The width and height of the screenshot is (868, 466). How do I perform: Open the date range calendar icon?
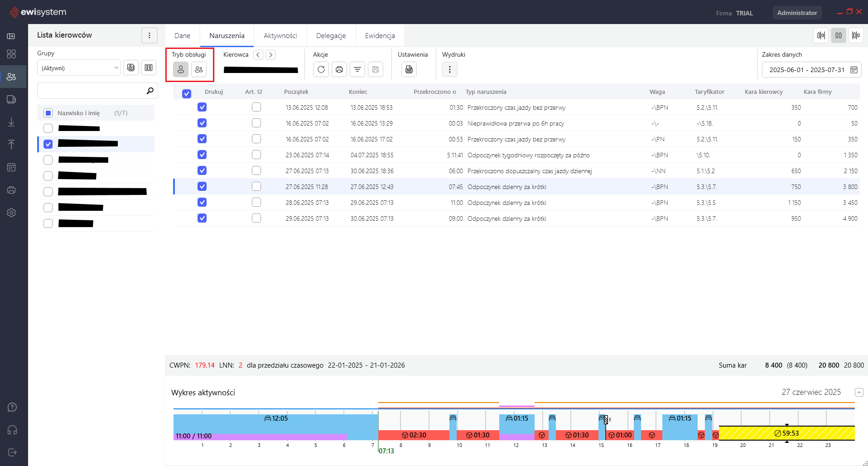[854, 70]
